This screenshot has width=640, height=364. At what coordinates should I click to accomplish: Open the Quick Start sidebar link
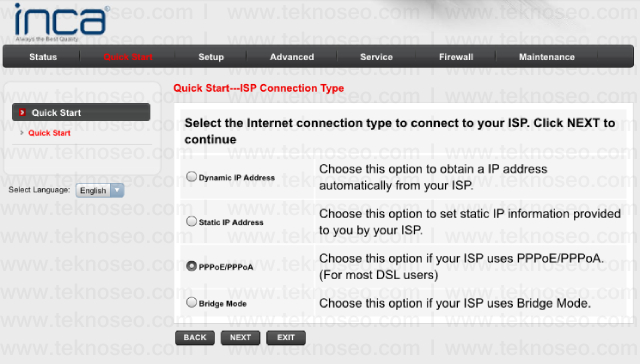click(x=49, y=133)
